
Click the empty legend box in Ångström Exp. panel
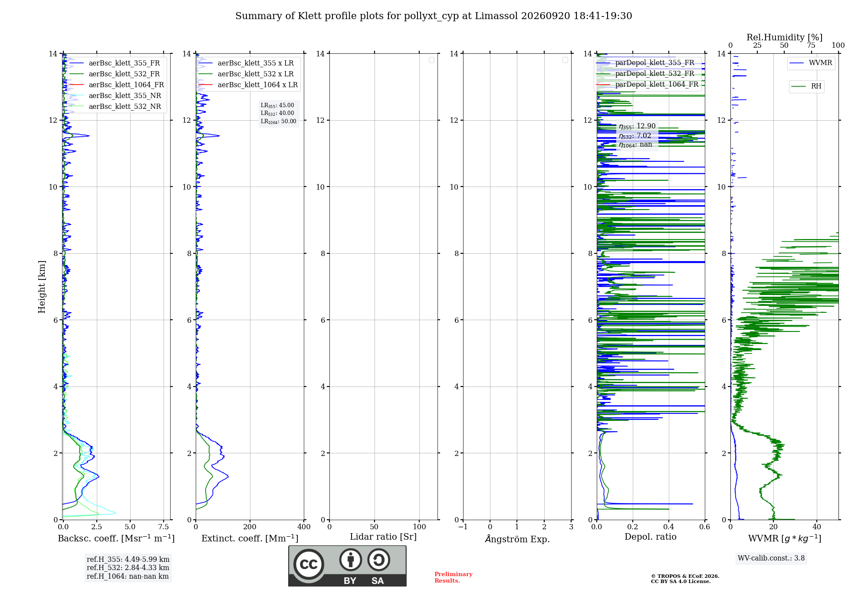point(565,60)
